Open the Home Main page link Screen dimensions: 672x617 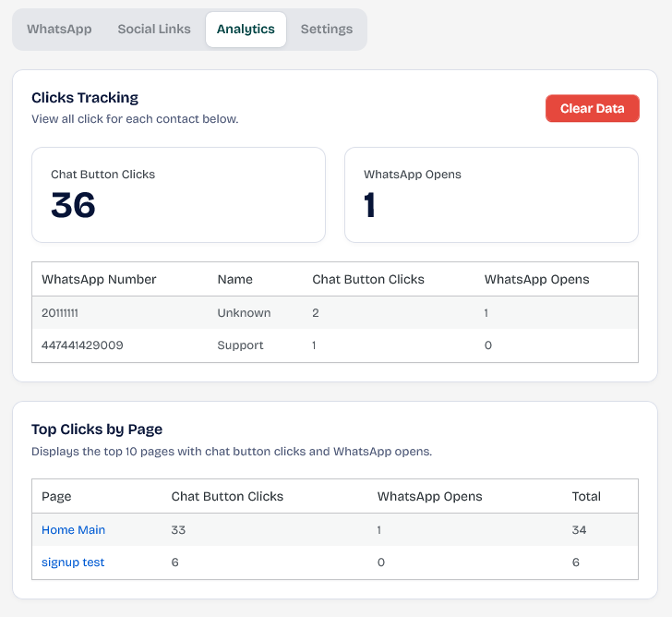(x=73, y=529)
